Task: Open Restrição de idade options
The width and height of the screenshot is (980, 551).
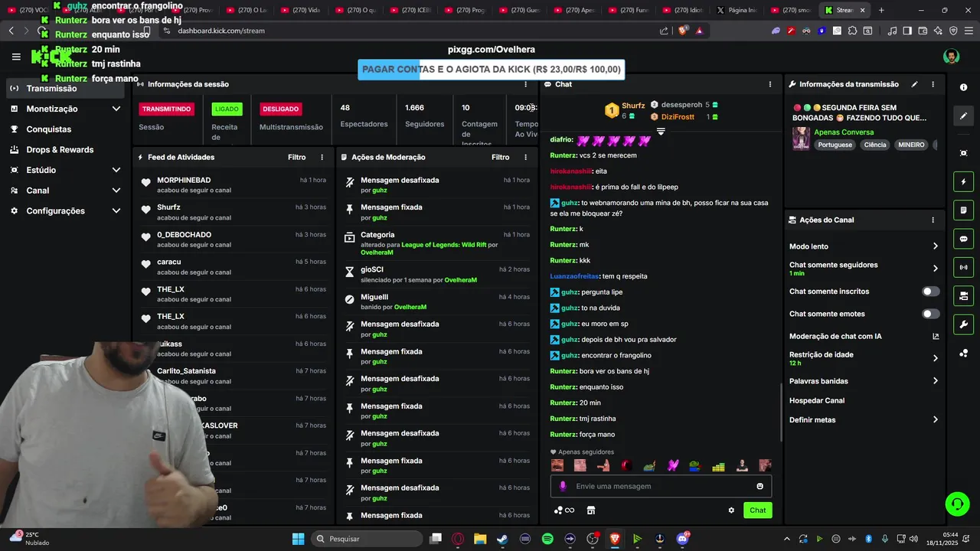Action: (x=864, y=358)
